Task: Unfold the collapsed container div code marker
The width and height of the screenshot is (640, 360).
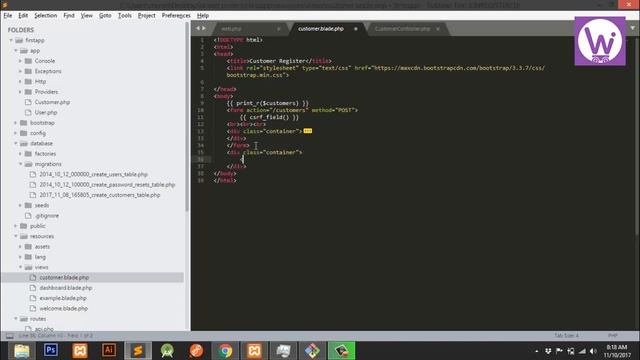Action: click(x=308, y=131)
